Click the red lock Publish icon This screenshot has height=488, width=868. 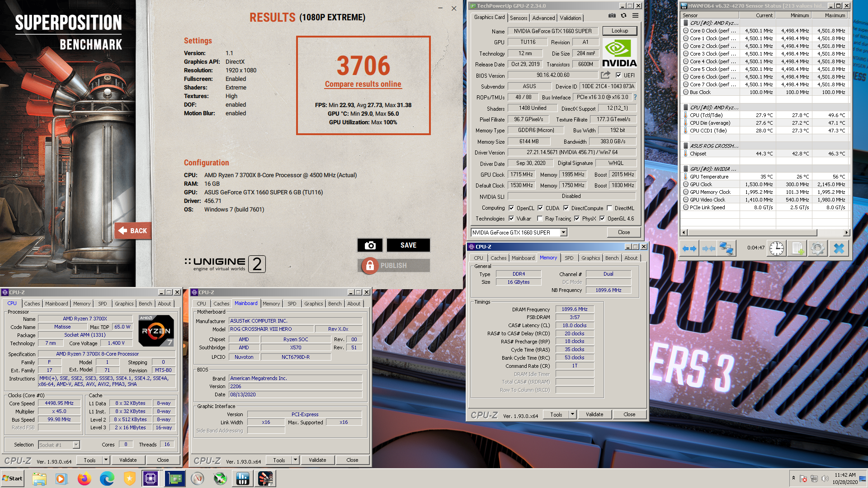click(x=370, y=266)
